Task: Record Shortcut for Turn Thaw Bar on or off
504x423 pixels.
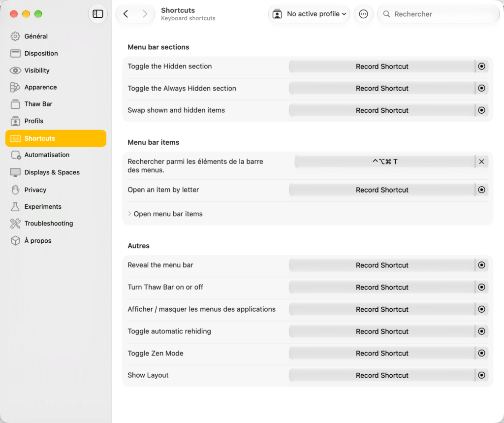Action: (382, 287)
